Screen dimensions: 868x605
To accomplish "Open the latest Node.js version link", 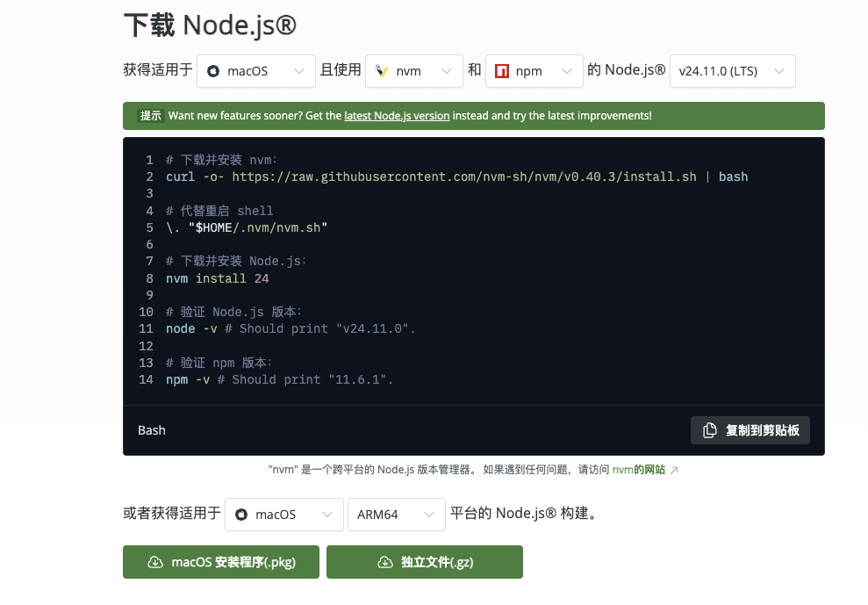I will (x=397, y=116).
